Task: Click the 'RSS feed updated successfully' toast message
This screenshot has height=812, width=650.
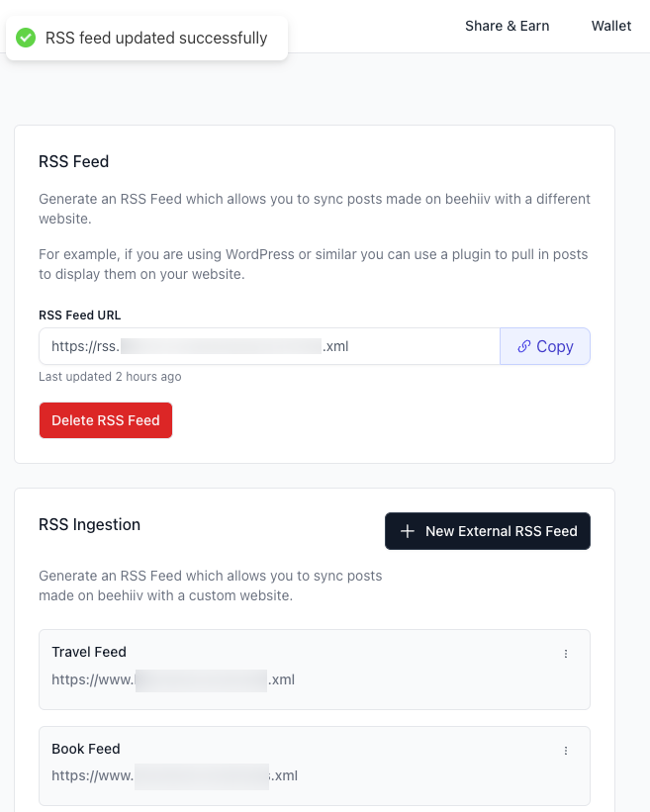Action: [156, 39]
